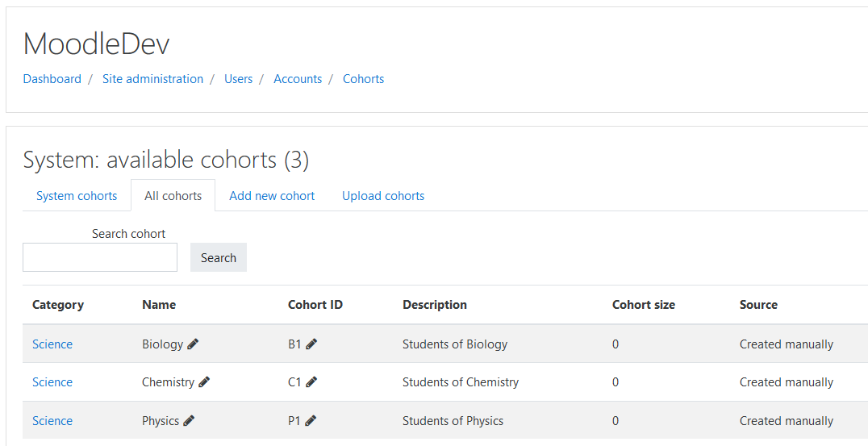The width and height of the screenshot is (868, 446).
Task: Click 'Created manually' in the Physics row
Action: pos(786,421)
